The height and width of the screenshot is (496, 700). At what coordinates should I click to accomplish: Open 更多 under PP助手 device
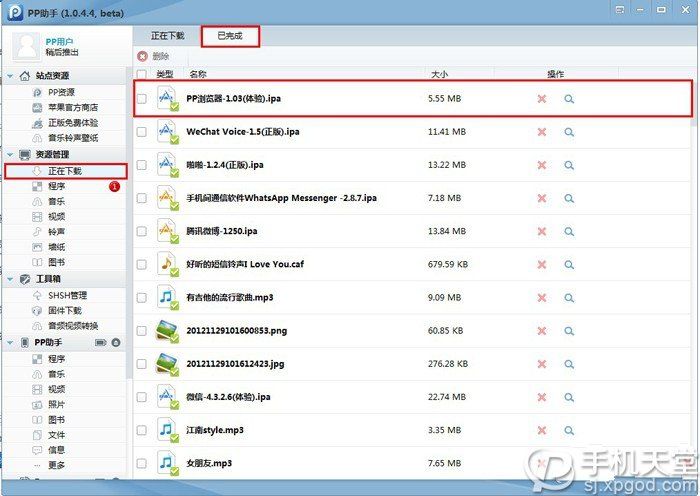tap(56, 465)
